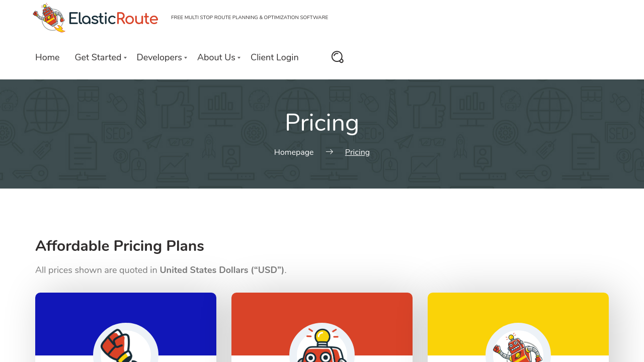Viewport: 644px width, 362px height.
Task: Click the route planning software tagline
Action: 250,18
